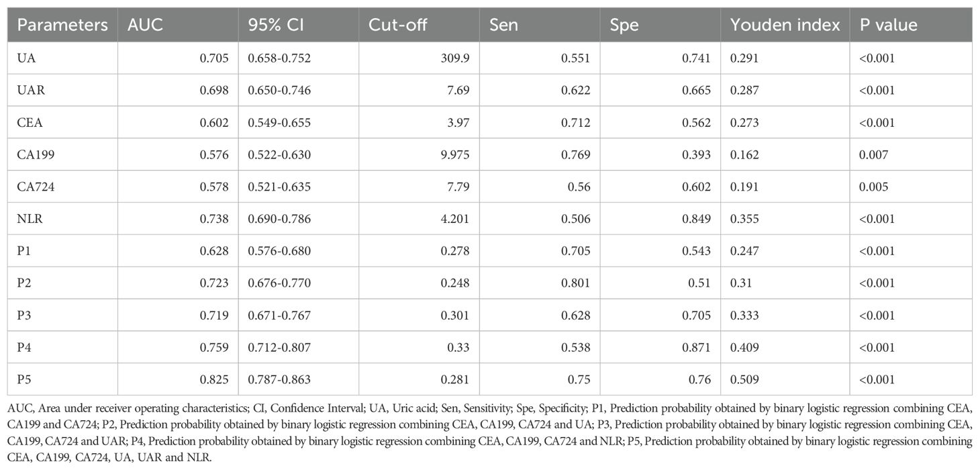980x470 pixels.
Task: Click the NLR row label
Action: (x=28, y=219)
